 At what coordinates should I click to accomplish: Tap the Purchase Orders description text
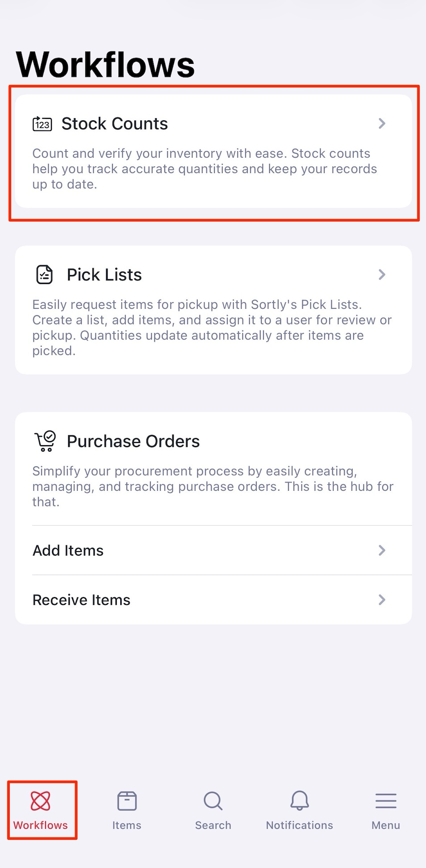point(213,486)
